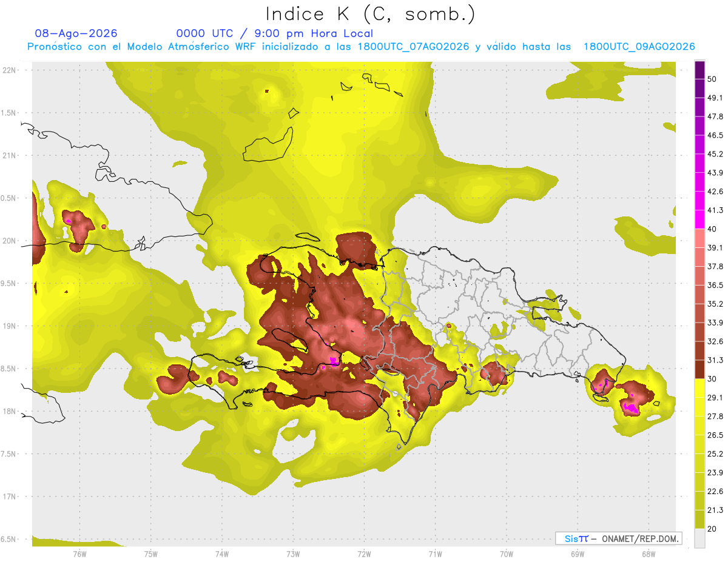Click the longitude label "70W"
728x562 pixels.
click(x=507, y=553)
